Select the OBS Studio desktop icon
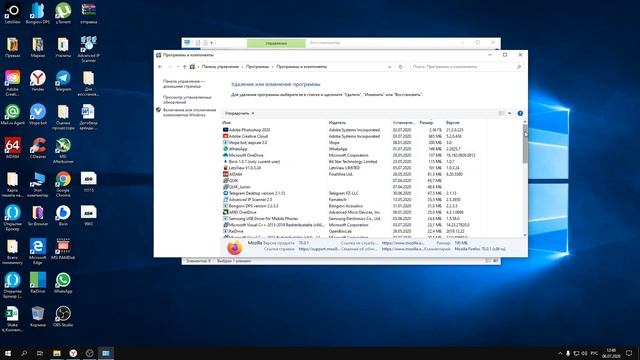Image resolution: width=640 pixels, height=360 pixels. 63,317
